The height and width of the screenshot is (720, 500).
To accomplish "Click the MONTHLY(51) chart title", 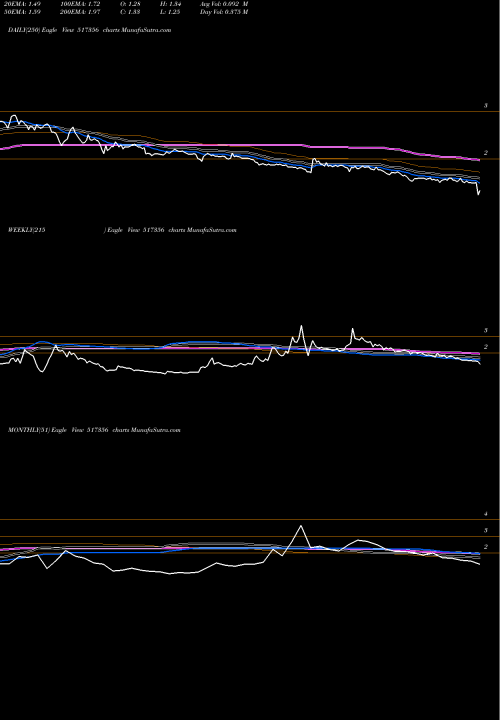I will [x=94, y=430].
